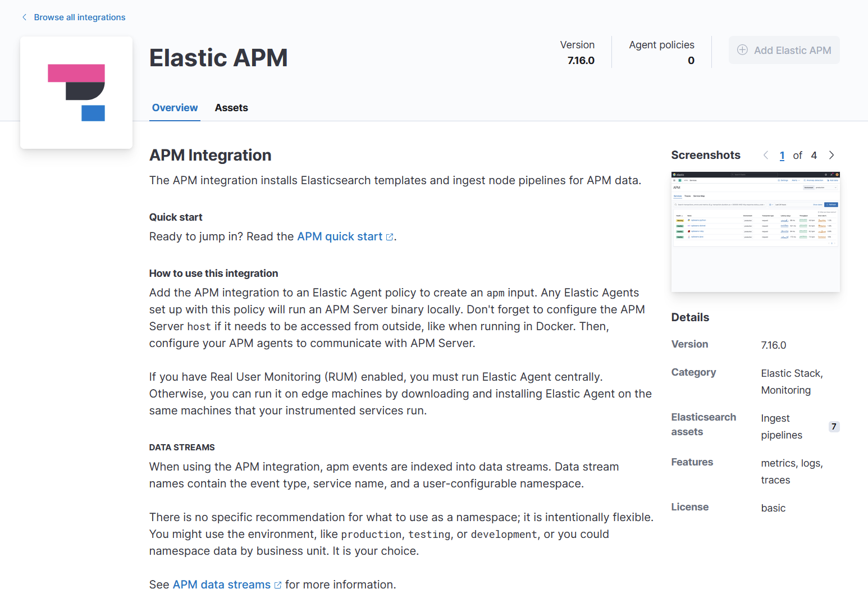Image resolution: width=868 pixels, height=607 pixels.
Task: Click the back chevron beside Browse all integrations
Action: [24, 17]
